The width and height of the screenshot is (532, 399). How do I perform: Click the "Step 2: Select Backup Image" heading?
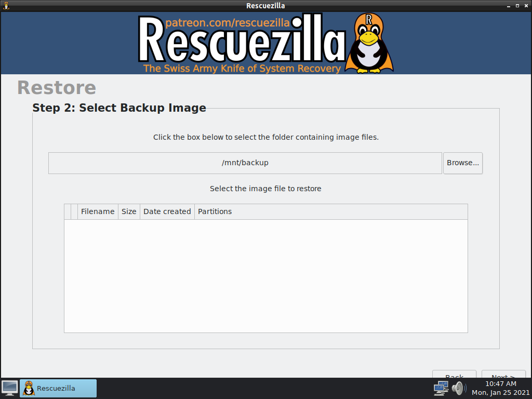coord(119,108)
